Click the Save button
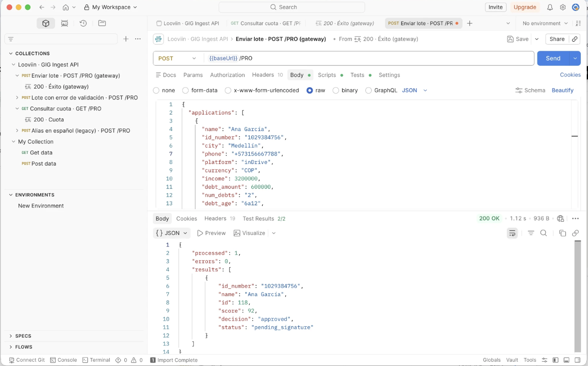Screen dimensions: 588x366 (518, 39)
